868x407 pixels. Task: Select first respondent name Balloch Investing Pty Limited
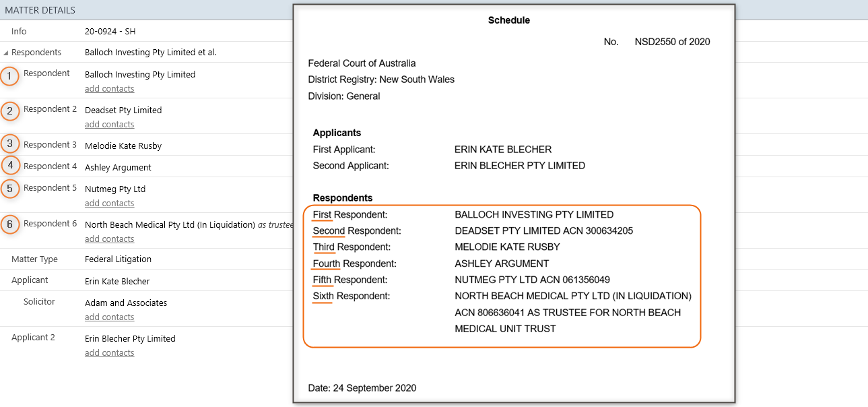140,75
